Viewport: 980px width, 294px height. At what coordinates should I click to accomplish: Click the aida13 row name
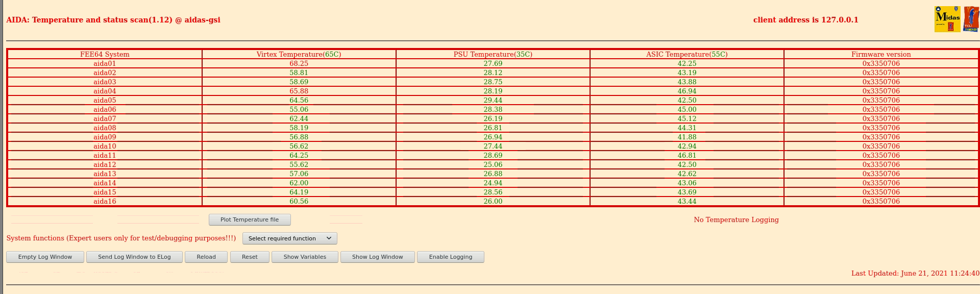click(x=105, y=174)
